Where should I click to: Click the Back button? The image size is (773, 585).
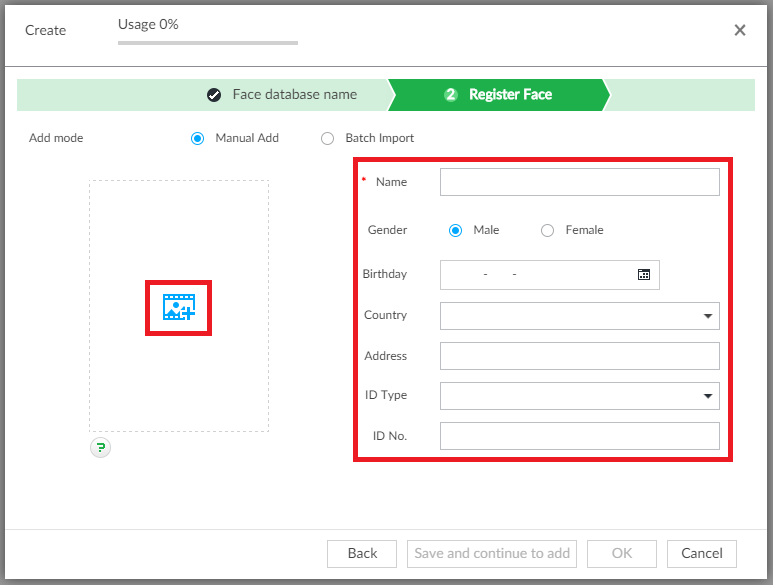tap(362, 553)
